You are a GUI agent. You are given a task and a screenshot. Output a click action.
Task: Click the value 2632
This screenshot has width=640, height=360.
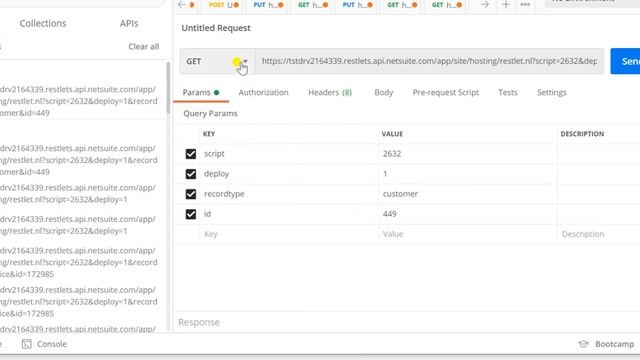pyautogui.click(x=392, y=154)
